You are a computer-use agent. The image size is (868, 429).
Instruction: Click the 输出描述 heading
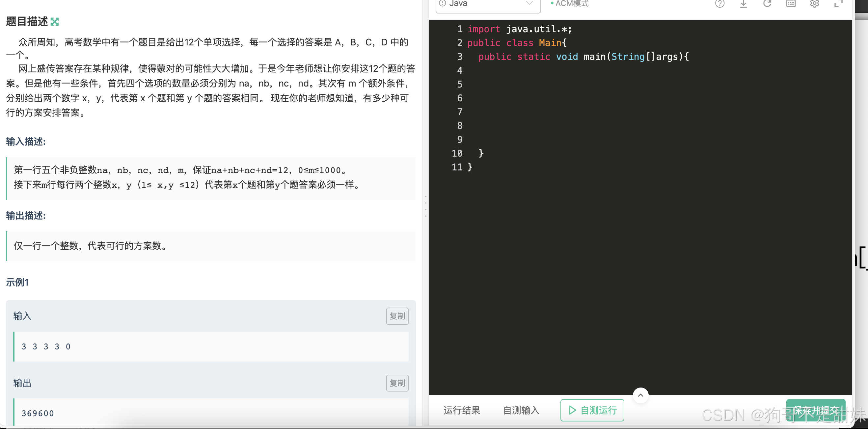[26, 215]
